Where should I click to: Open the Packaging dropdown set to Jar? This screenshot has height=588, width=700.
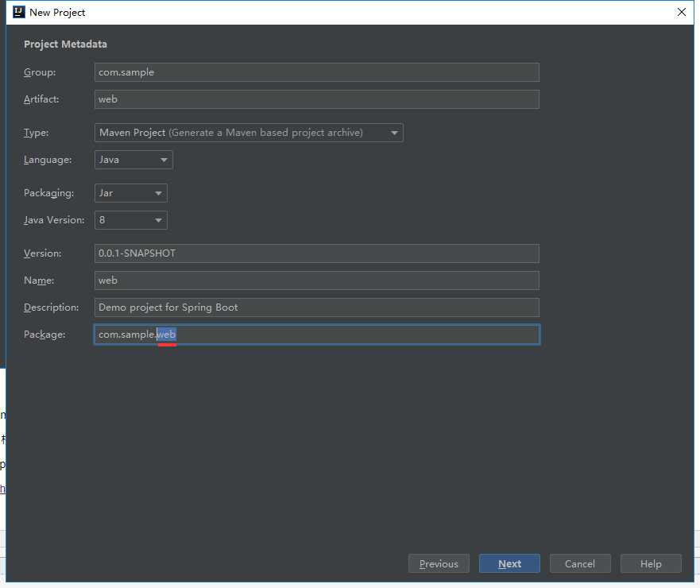pyautogui.click(x=131, y=193)
